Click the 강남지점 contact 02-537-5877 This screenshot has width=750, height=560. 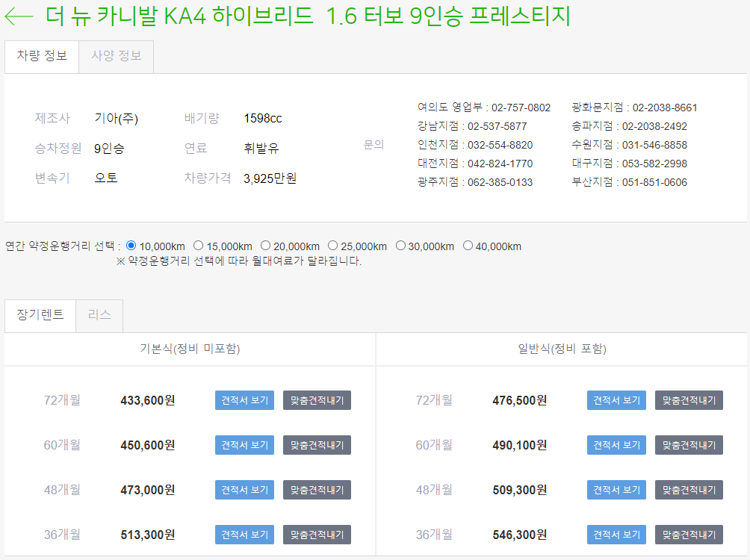pyautogui.click(x=497, y=126)
